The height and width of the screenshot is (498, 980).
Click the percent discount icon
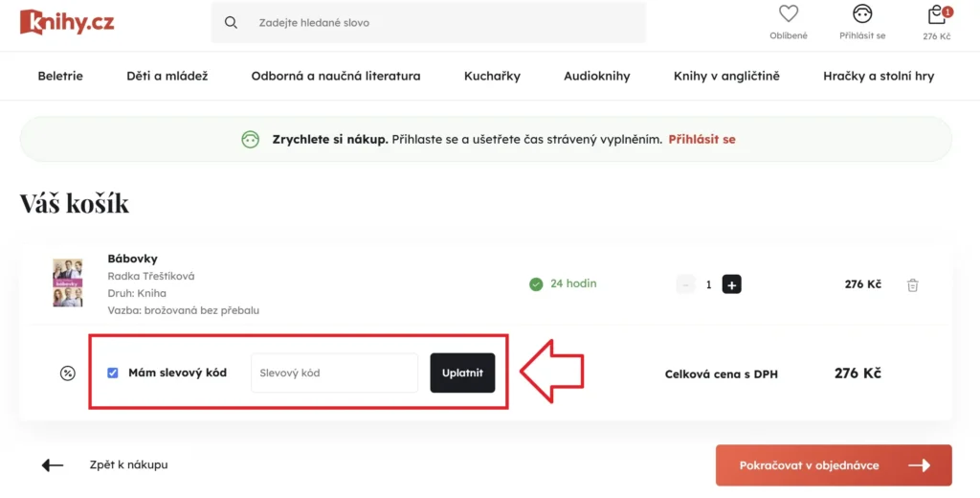click(x=68, y=373)
